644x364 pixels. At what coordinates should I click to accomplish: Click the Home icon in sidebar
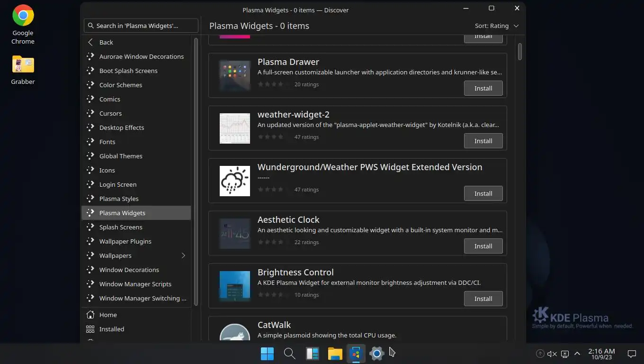[90, 315]
